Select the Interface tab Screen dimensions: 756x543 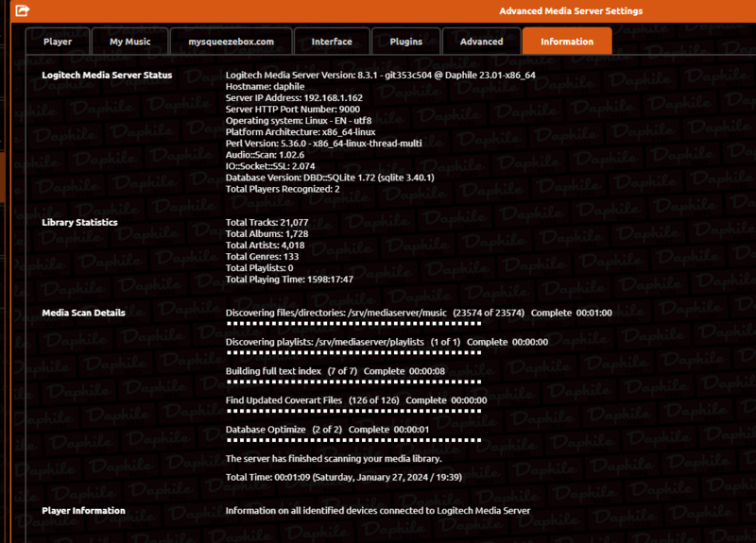(332, 42)
